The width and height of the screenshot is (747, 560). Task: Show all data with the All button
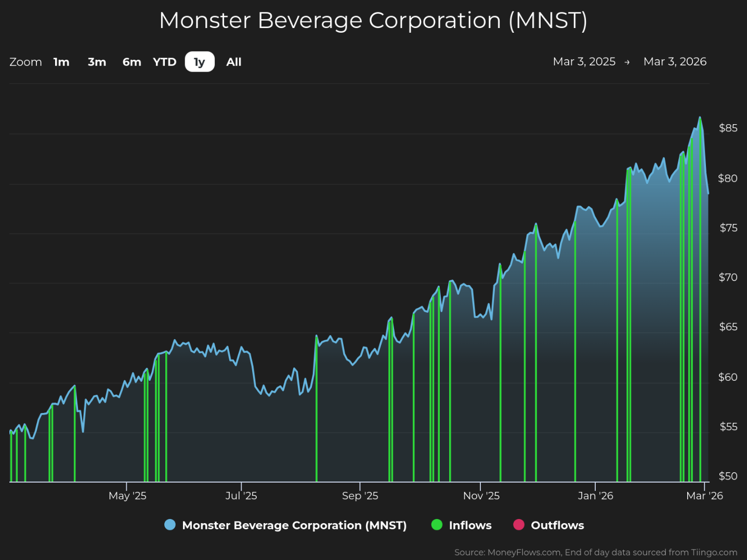[x=234, y=62]
